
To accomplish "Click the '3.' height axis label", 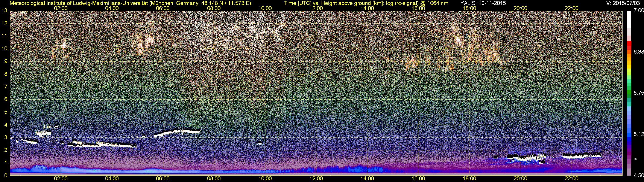I will tap(6, 138).
